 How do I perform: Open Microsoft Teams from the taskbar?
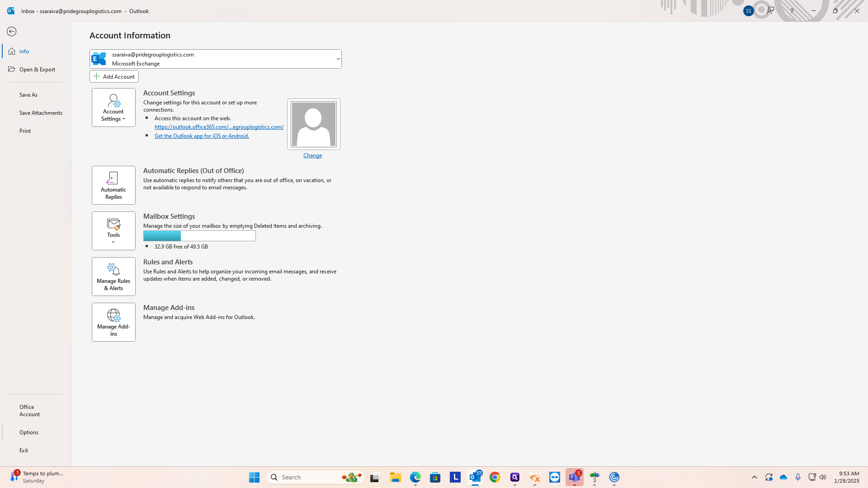point(575,477)
